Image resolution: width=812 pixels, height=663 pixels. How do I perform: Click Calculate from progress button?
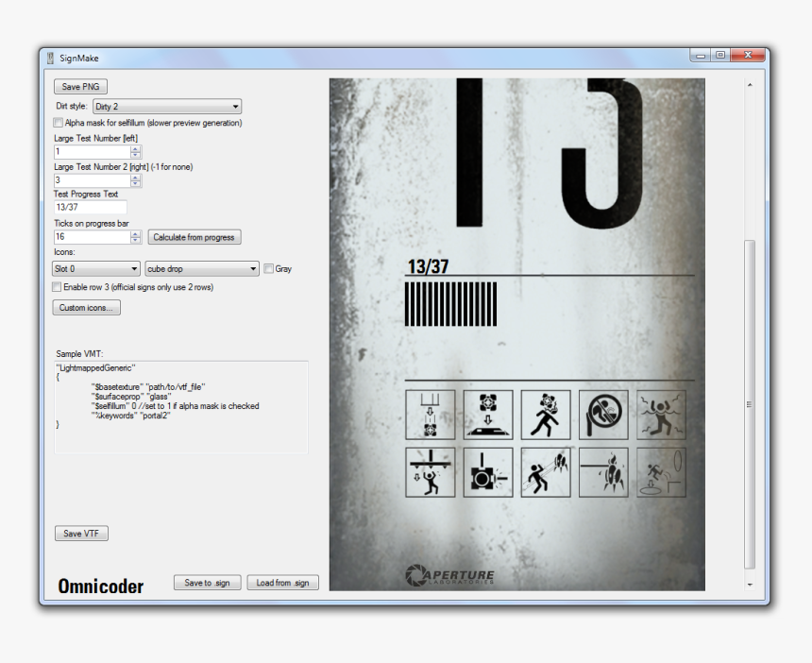click(195, 237)
